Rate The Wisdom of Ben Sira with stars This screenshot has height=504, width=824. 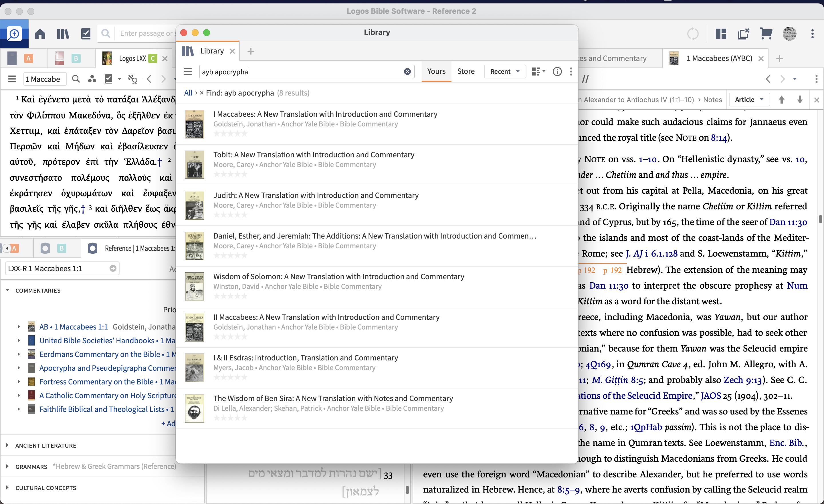[230, 418]
